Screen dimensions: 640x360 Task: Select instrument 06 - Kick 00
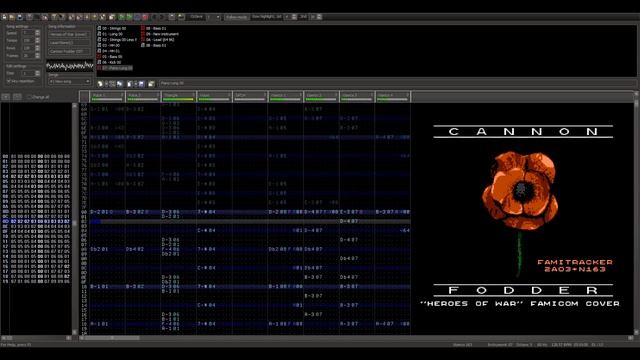109,62
